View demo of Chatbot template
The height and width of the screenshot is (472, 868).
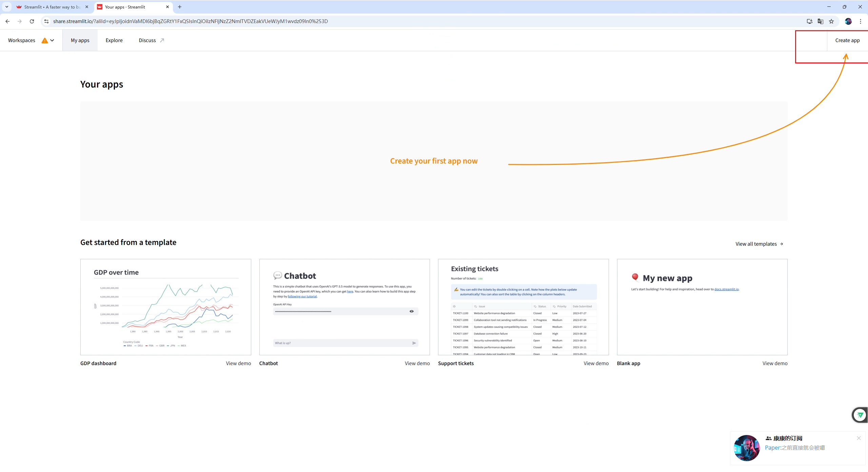(x=417, y=363)
